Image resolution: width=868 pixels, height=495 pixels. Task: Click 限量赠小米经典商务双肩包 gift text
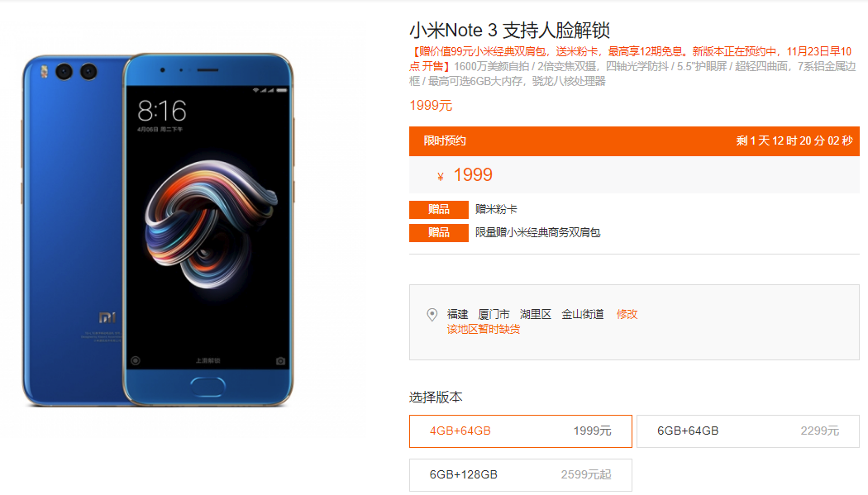click(537, 232)
